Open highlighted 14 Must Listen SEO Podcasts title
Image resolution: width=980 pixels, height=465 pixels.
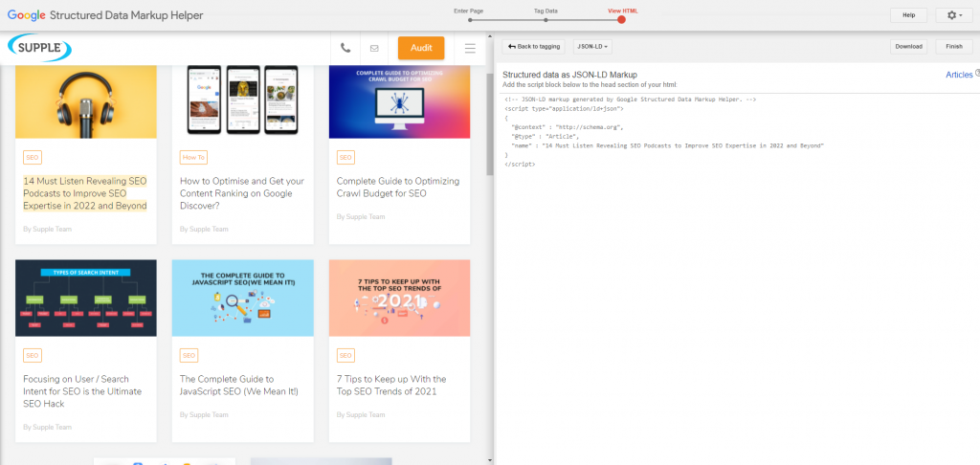click(x=85, y=193)
